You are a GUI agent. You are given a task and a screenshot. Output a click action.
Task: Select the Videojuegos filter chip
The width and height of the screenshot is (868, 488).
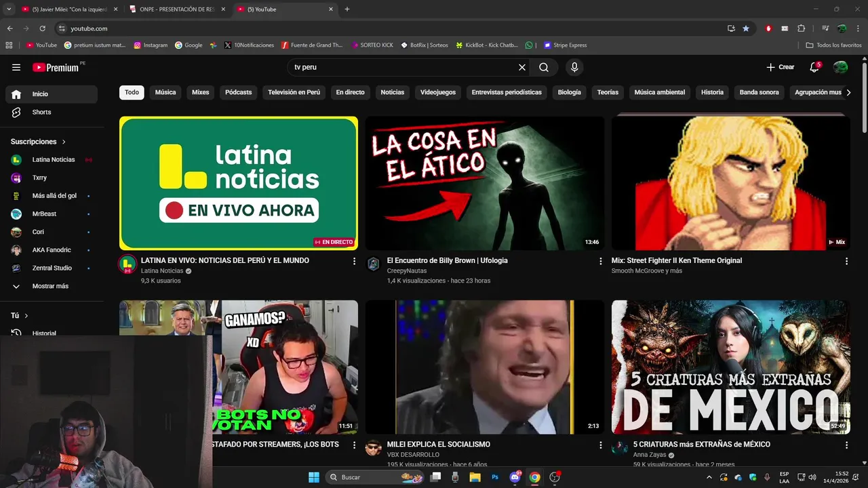pos(438,92)
